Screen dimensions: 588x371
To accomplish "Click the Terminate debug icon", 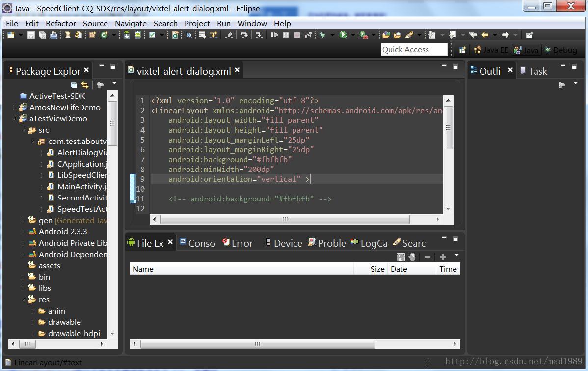I will 297,35.
